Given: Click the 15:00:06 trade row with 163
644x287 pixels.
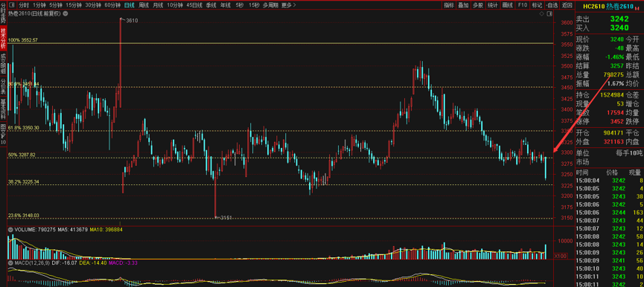Looking at the screenshot, I should [610, 213].
